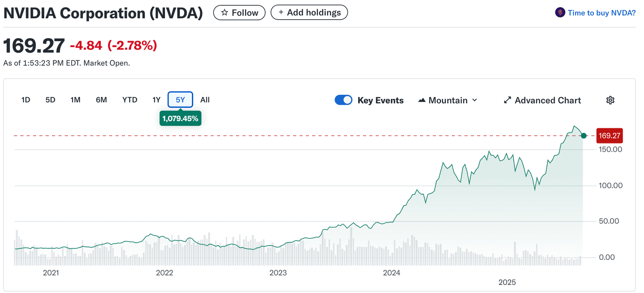Image resolution: width=644 pixels, height=293 pixels.
Task: Toggle the Key Events switch off
Action: [343, 100]
